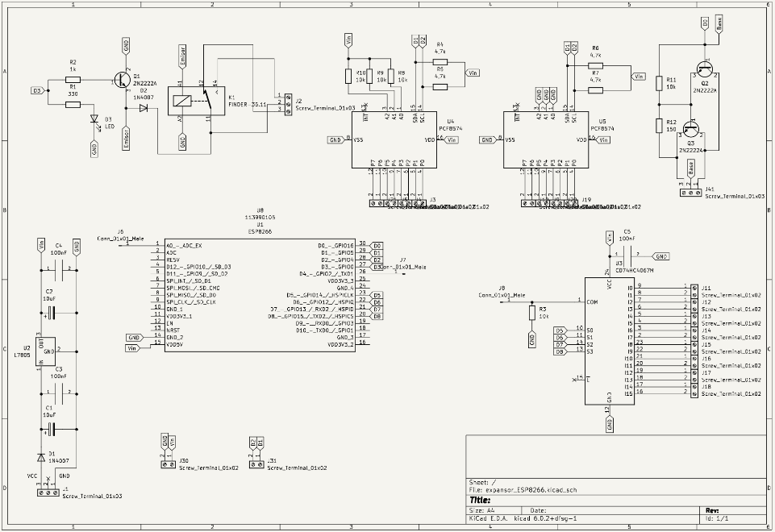Click the 'Sheet: /' text
Screen dimensions: 775x532
click(x=482, y=482)
